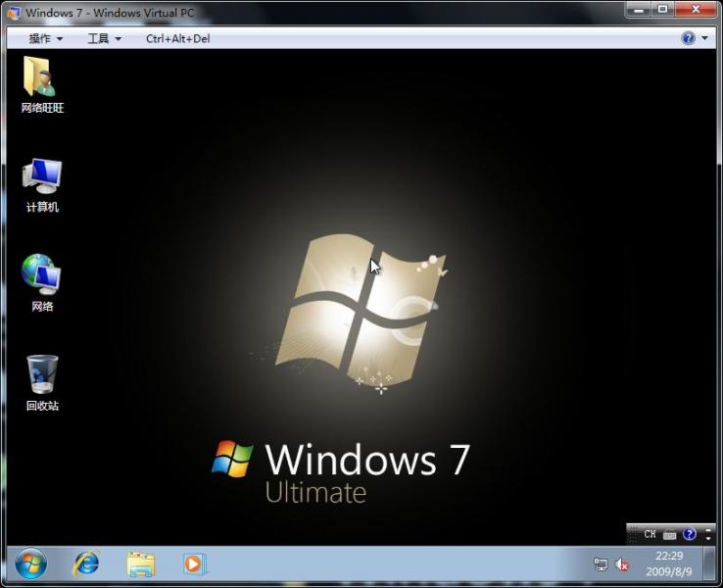Screen dimensions: 723x588
Task: Click the Virtual PC help icon
Action: [688, 38]
